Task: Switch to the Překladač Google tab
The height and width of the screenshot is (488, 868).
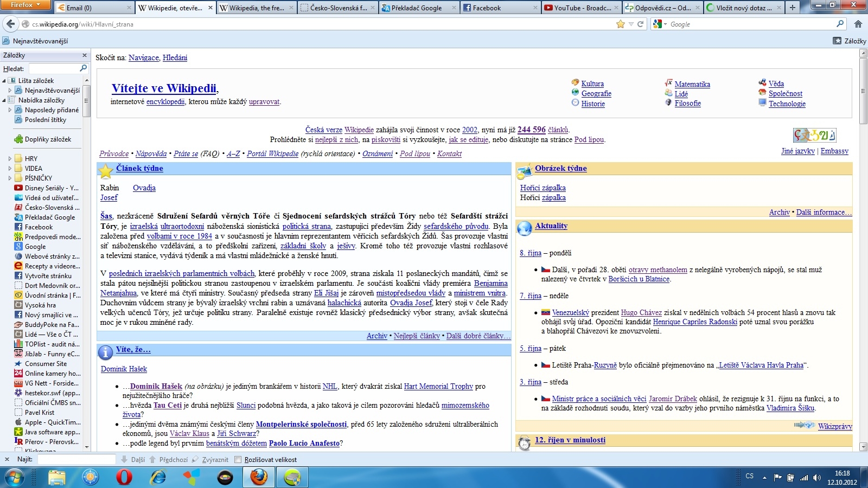Action: [418, 8]
